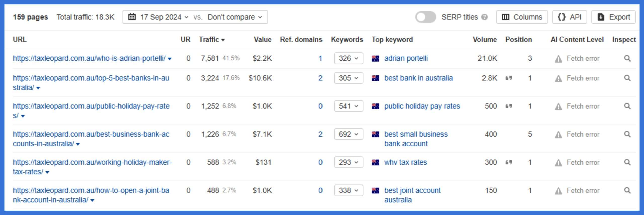Expand caret next to working-holiday-maker-tax-rates URL
644x215 pixels.
tap(47, 172)
